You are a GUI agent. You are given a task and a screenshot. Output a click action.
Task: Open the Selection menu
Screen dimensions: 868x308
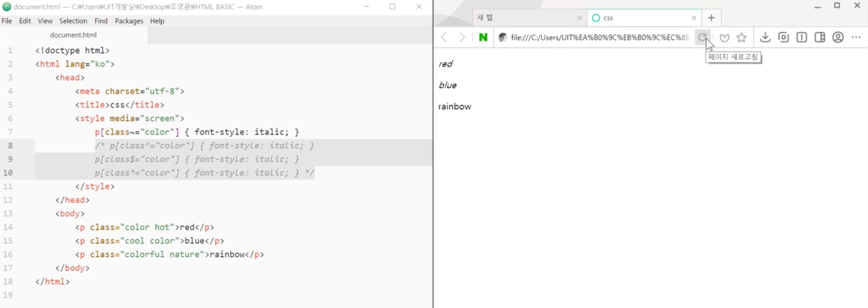pyautogui.click(x=73, y=21)
